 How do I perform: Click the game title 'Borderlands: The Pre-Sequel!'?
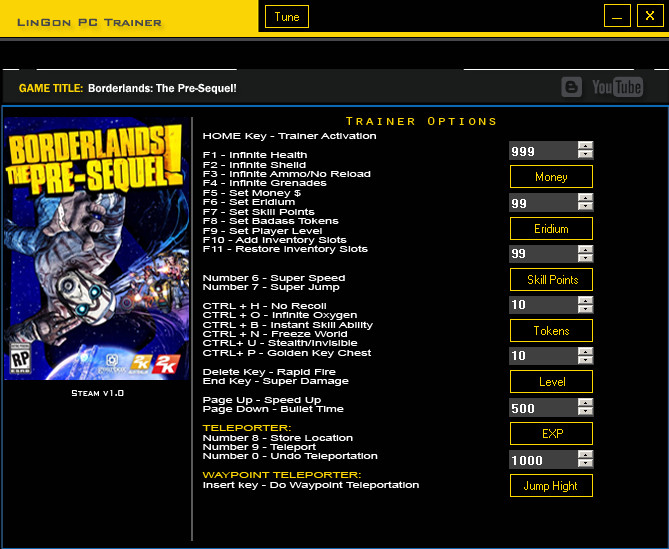pos(162,88)
